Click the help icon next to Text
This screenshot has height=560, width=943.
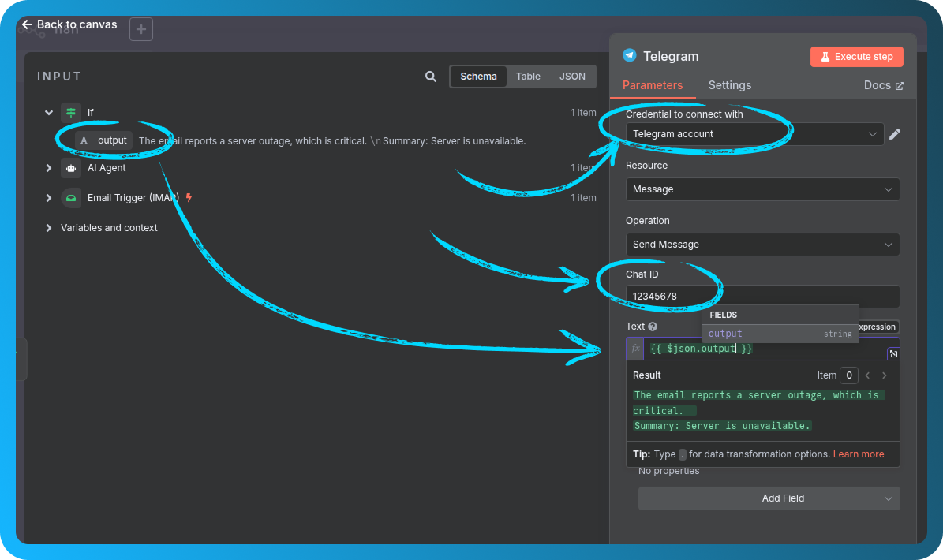coord(653,327)
